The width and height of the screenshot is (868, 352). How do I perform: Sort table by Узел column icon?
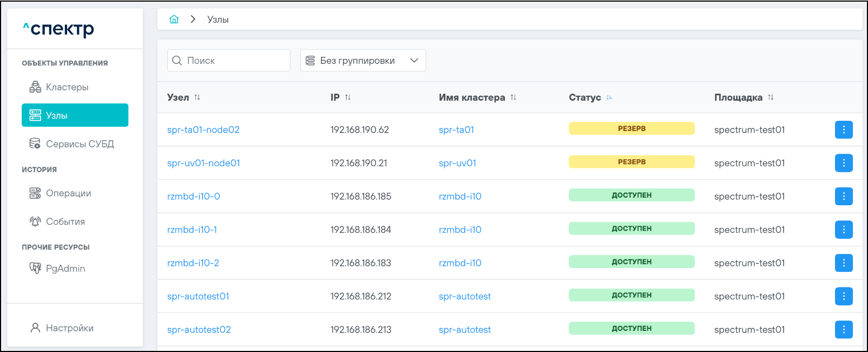point(197,97)
